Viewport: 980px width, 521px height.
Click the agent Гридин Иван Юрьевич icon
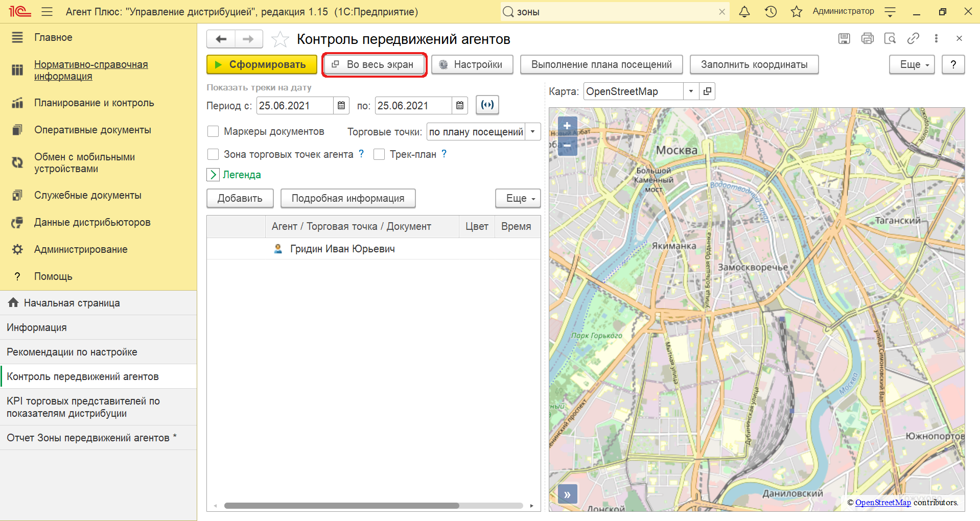(278, 249)
